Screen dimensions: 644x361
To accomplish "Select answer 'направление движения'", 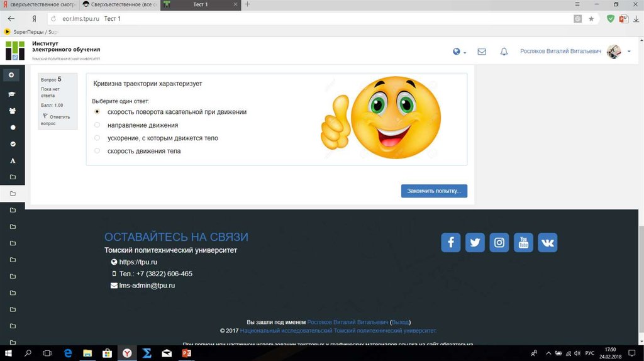I will (97, 125).
